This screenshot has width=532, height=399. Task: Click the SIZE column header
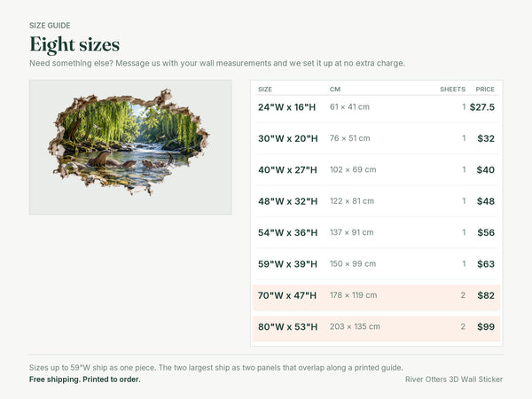coord(265,90)
